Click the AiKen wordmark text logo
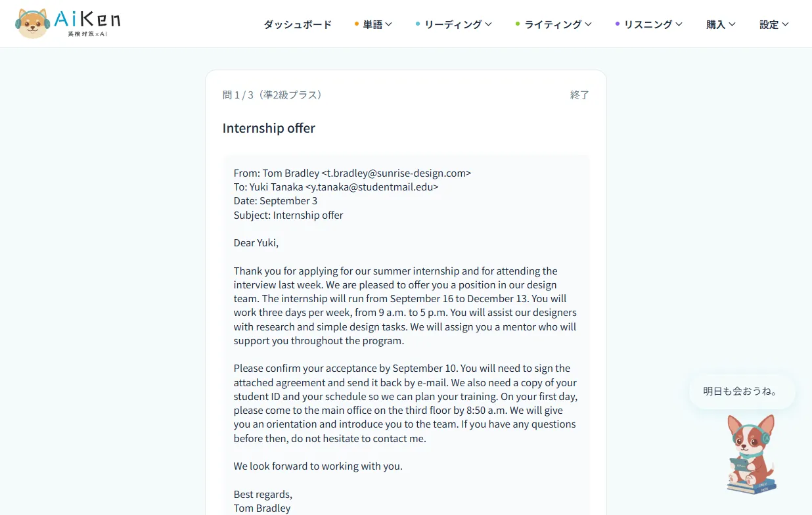812x515 pixels. tap(87, 23)
